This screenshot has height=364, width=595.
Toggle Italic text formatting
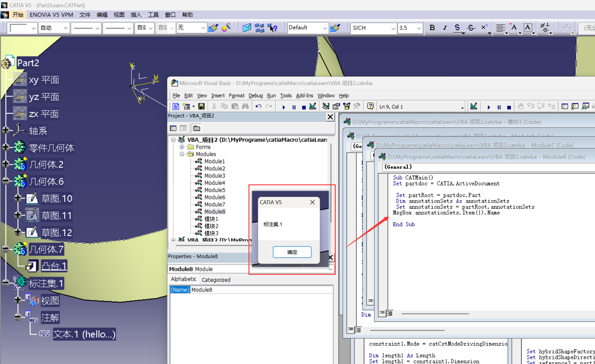(x=445, y=28)
